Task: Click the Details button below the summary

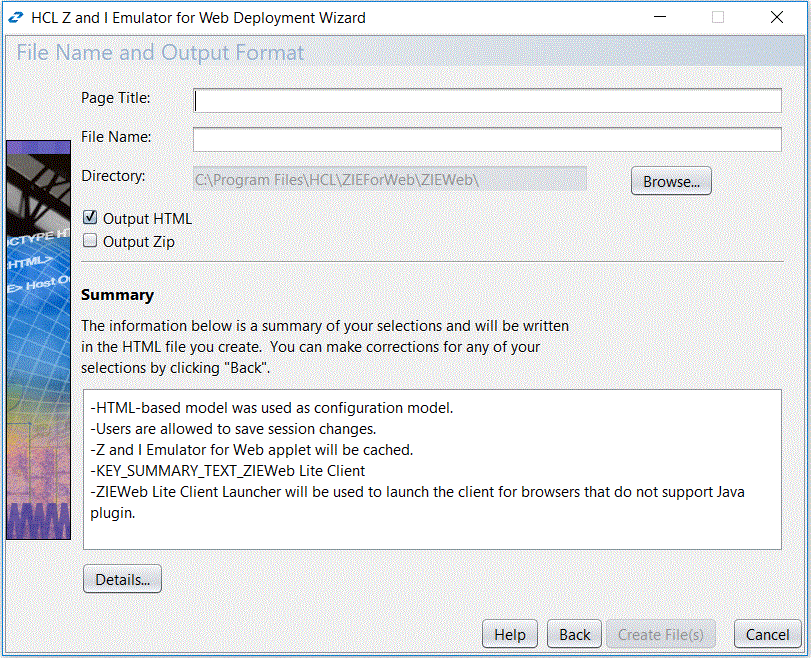Action: 121,579
